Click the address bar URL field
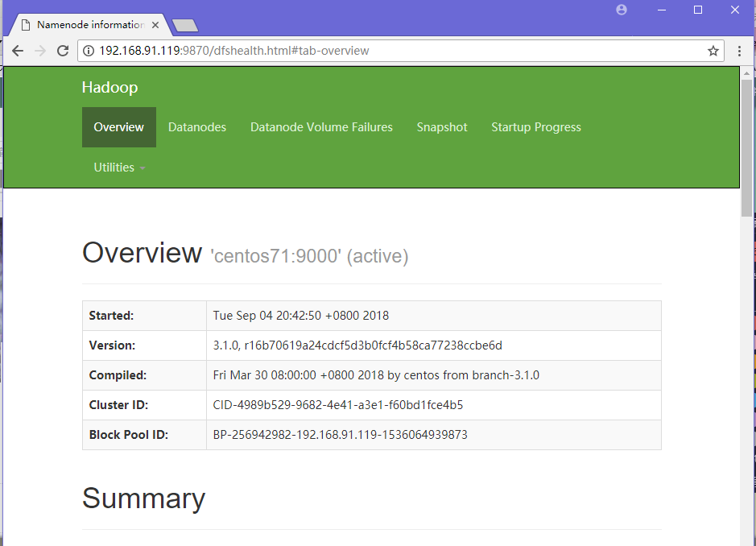The width and height of the screenshot is (756, 546). [400, 51]
